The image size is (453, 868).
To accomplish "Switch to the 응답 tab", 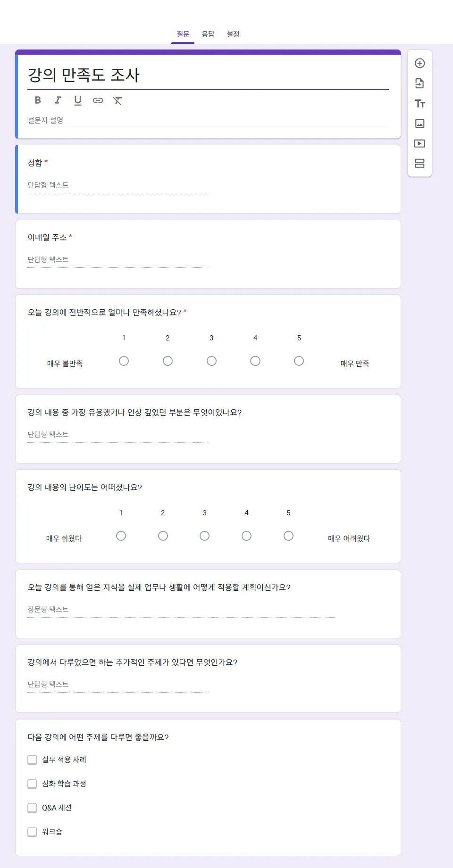I will click(x=208, y=34).
